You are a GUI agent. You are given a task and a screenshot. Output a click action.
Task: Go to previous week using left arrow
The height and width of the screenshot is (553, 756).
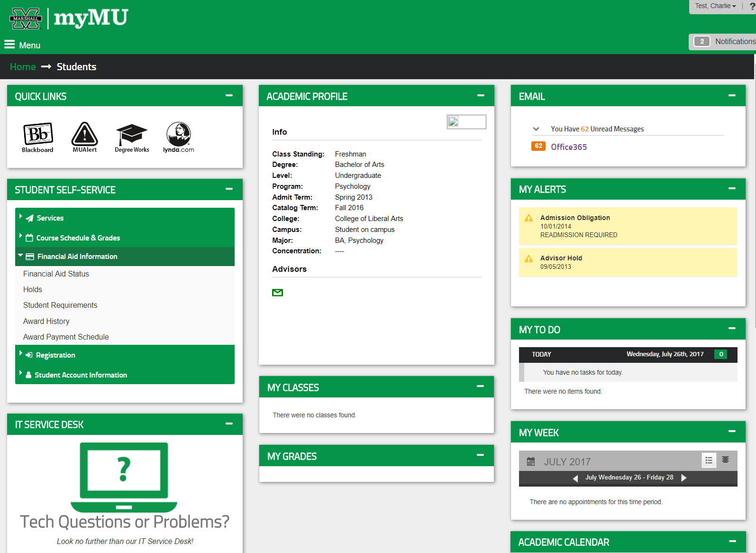(575, 478)
